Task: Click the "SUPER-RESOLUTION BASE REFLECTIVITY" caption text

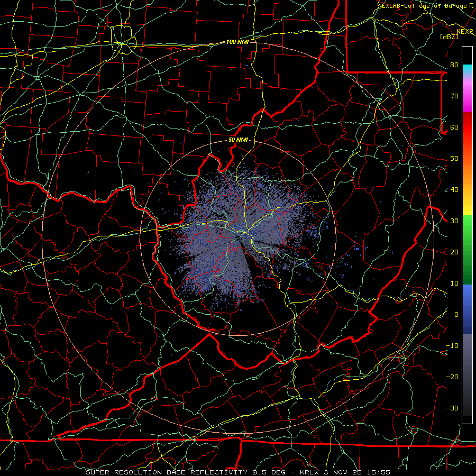Action: coord(167,472)
